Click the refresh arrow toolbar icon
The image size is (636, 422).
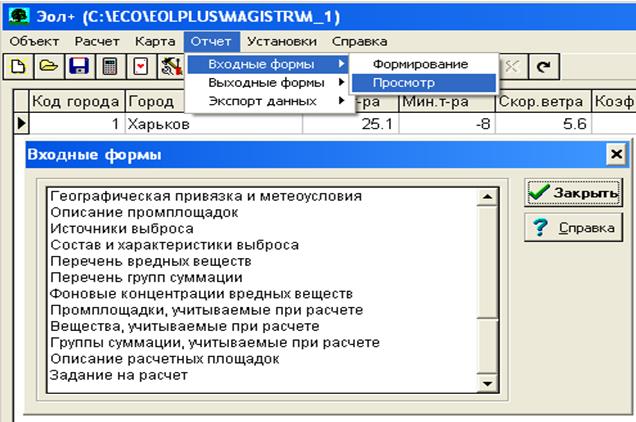click(543, 66)
